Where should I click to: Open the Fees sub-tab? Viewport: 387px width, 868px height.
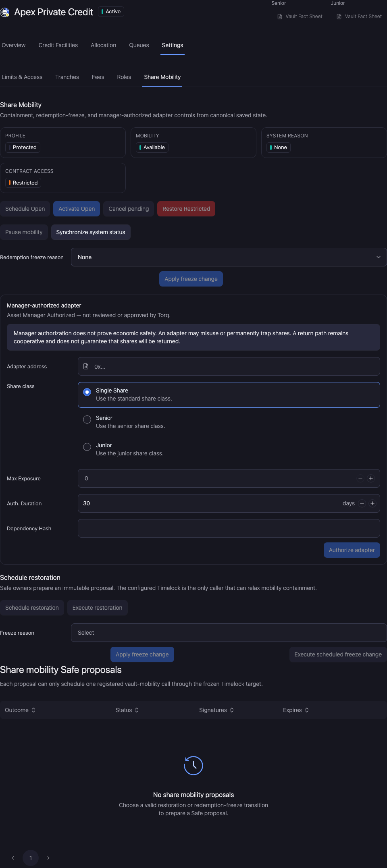[98, 77]
